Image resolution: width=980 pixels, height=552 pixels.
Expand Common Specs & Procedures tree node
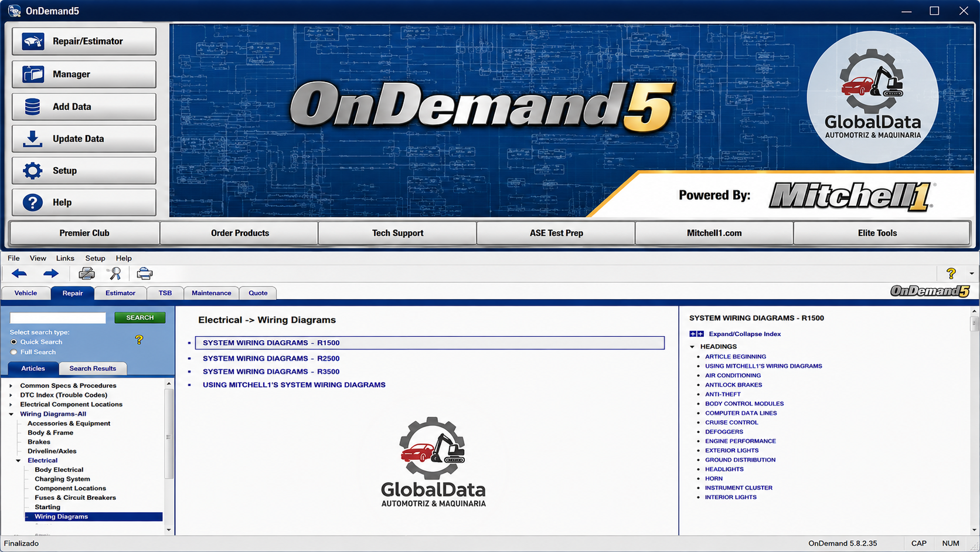pyautogui.click(x=11, y=385)
